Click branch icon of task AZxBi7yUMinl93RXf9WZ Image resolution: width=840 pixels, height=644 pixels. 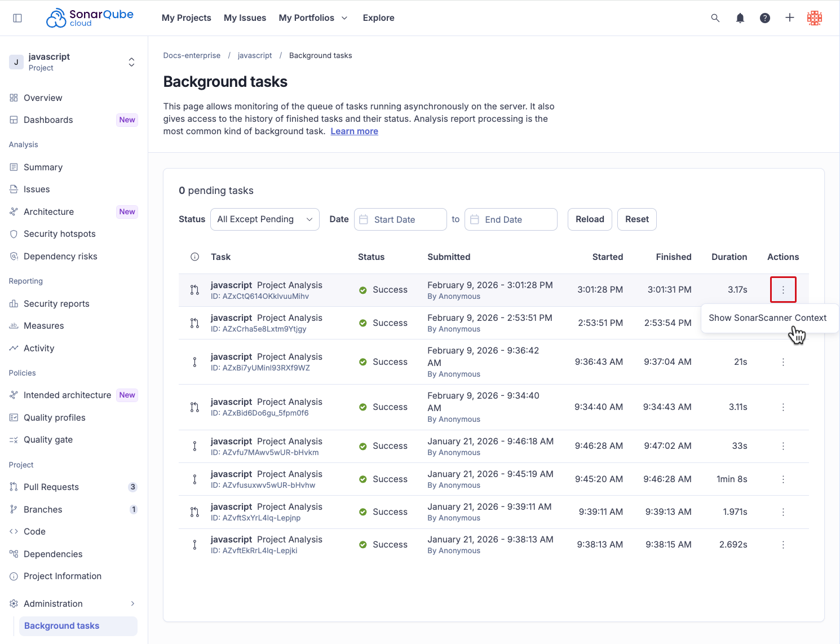(x=194, y=362)
